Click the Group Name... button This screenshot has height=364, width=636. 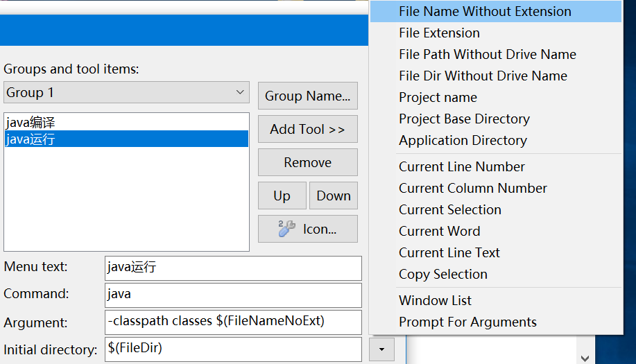(307, 96)
